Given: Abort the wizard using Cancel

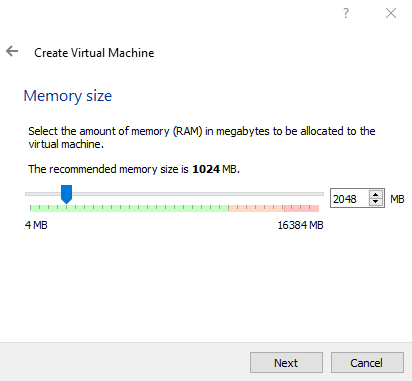Looking at the screenshot, I should click(x=367, y=363).
